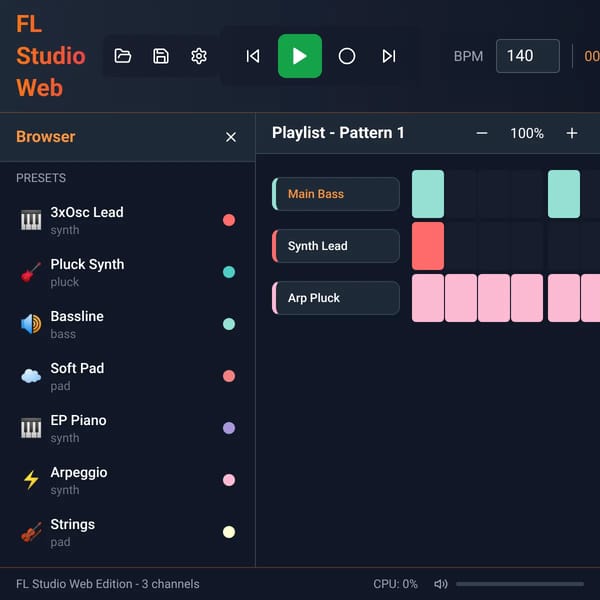
Task: Toggle fifth step of Arp Pluck
Action: click(564, 298)
